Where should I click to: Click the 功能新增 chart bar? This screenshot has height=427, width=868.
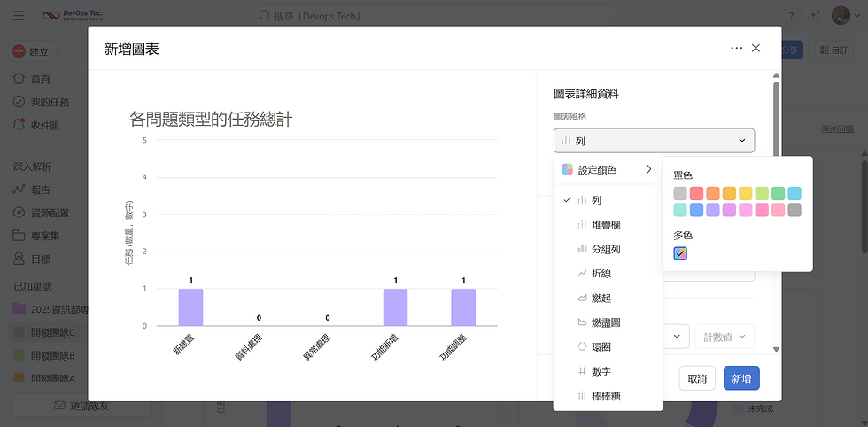tap(395, 307)
